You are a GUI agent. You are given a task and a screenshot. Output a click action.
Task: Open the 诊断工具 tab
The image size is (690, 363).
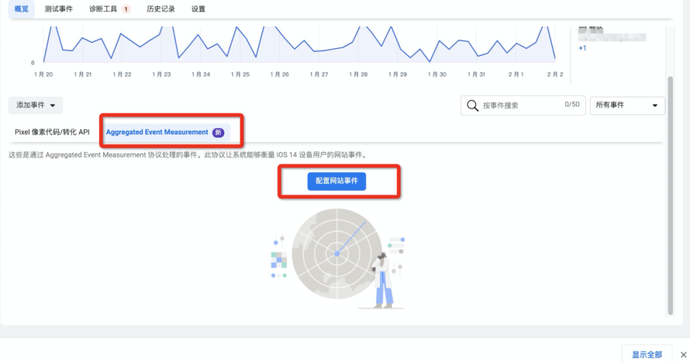click(x=103, y=9)
